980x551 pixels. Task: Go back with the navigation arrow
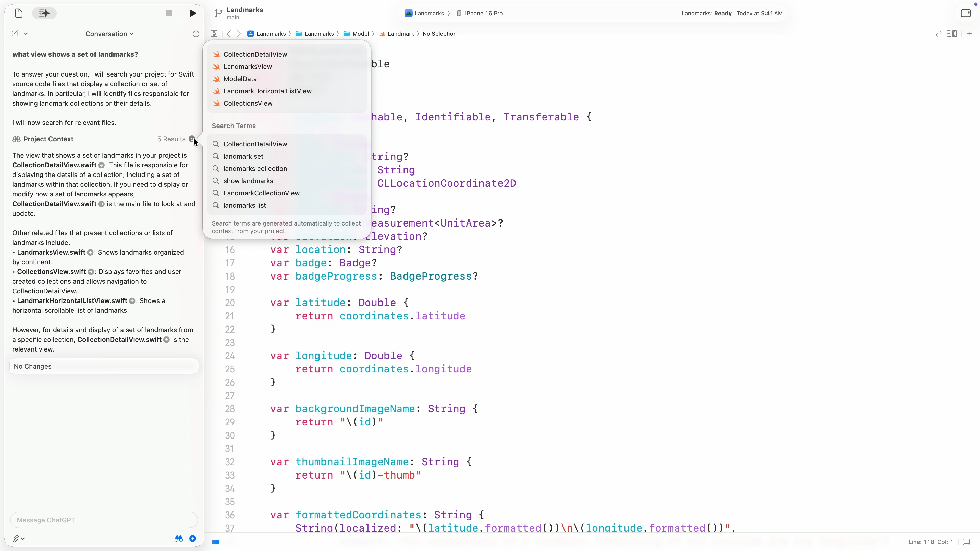[229, 34]
